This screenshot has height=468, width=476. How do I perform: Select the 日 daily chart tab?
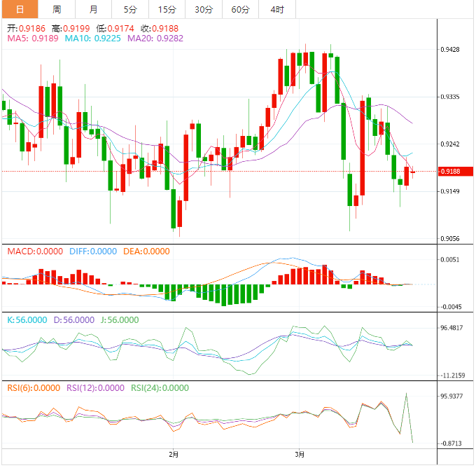[20, 9]
